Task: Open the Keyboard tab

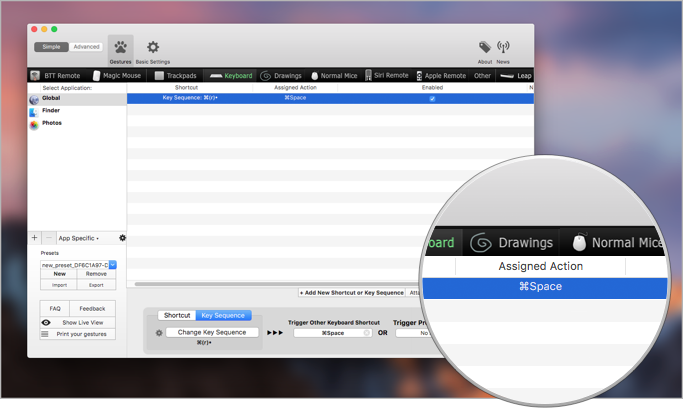Action: [231, 76]
